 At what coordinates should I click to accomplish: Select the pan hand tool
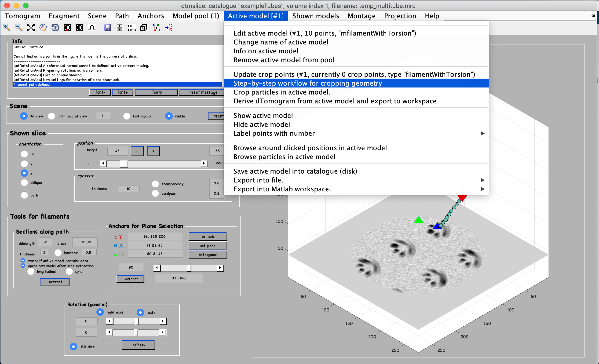[x=43, y=28]
